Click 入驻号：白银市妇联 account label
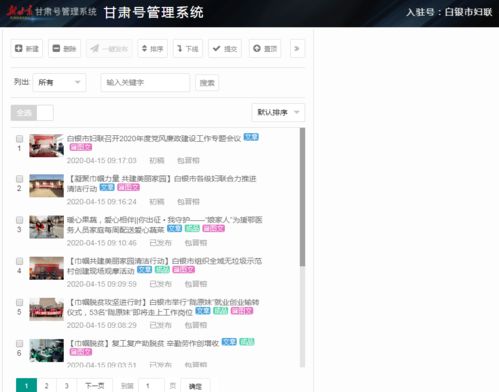 point(449,12)
